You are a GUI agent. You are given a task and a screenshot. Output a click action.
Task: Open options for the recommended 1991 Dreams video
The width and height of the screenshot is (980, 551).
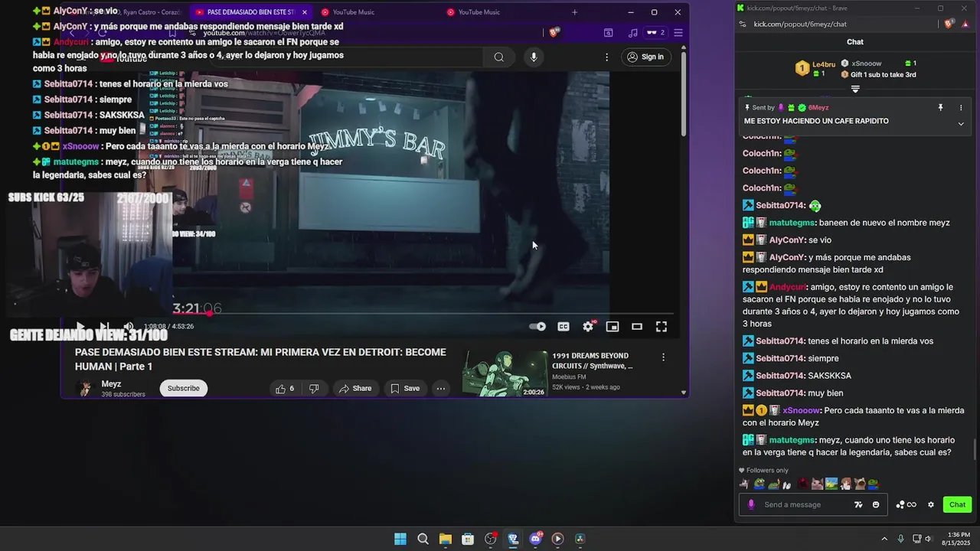coord(663,357)
